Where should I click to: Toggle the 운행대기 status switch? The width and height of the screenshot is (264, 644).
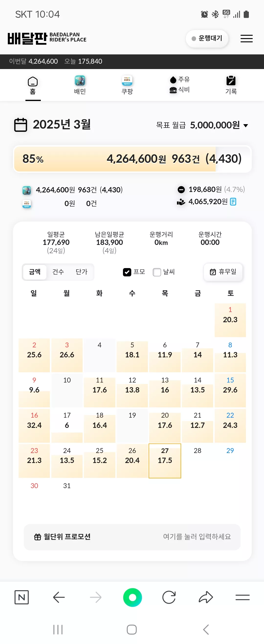(x=207, y=39)
